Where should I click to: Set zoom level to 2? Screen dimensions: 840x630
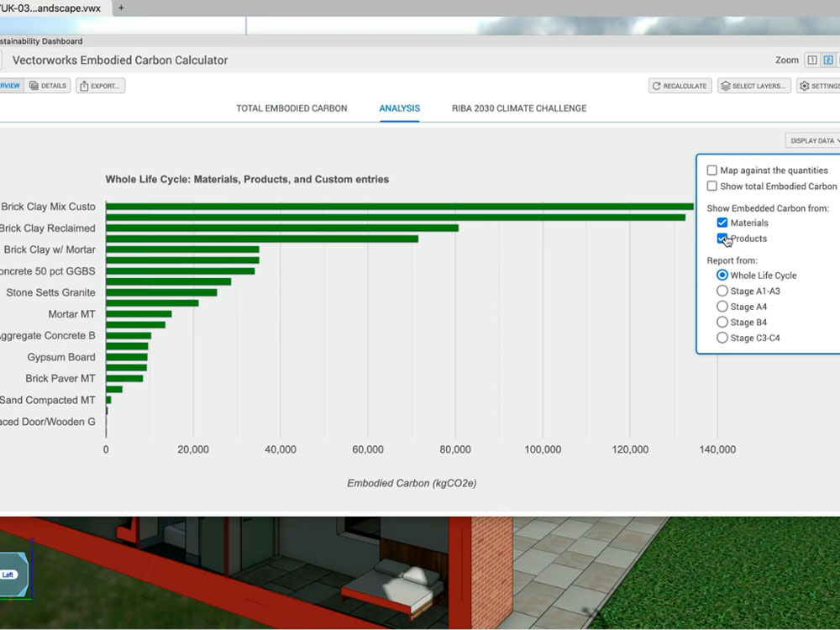[x=828, y=60]
